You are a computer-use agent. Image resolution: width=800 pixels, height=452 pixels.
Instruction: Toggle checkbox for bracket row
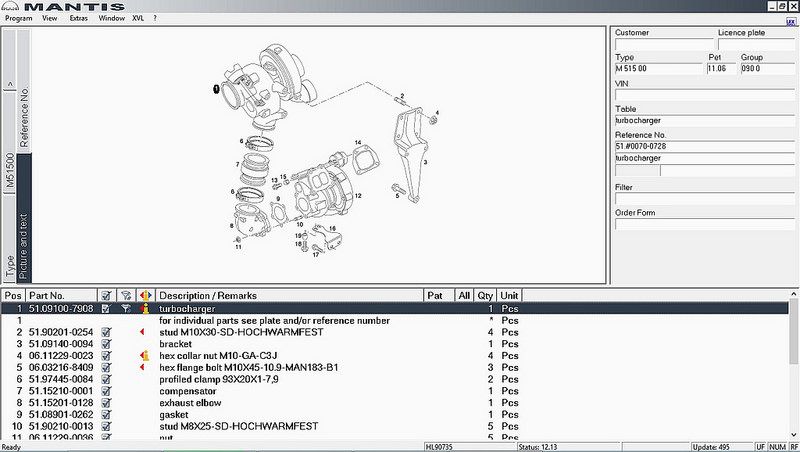106,344
